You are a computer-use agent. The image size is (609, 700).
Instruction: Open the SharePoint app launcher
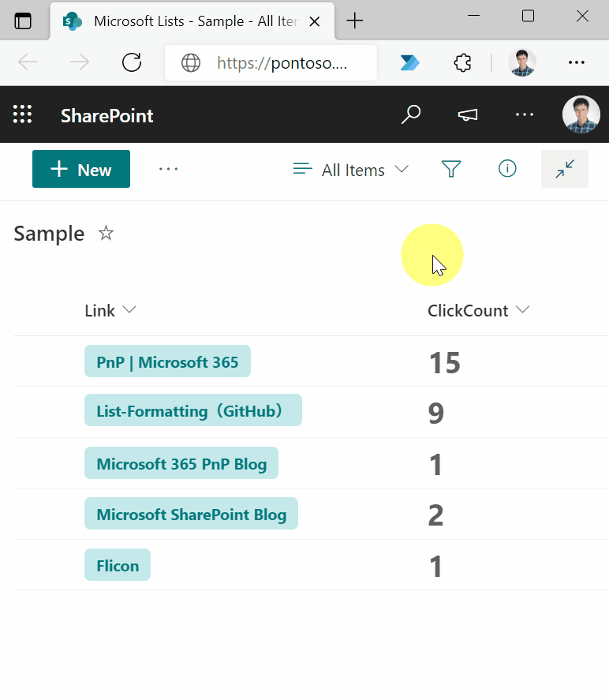tap(22, 114)
